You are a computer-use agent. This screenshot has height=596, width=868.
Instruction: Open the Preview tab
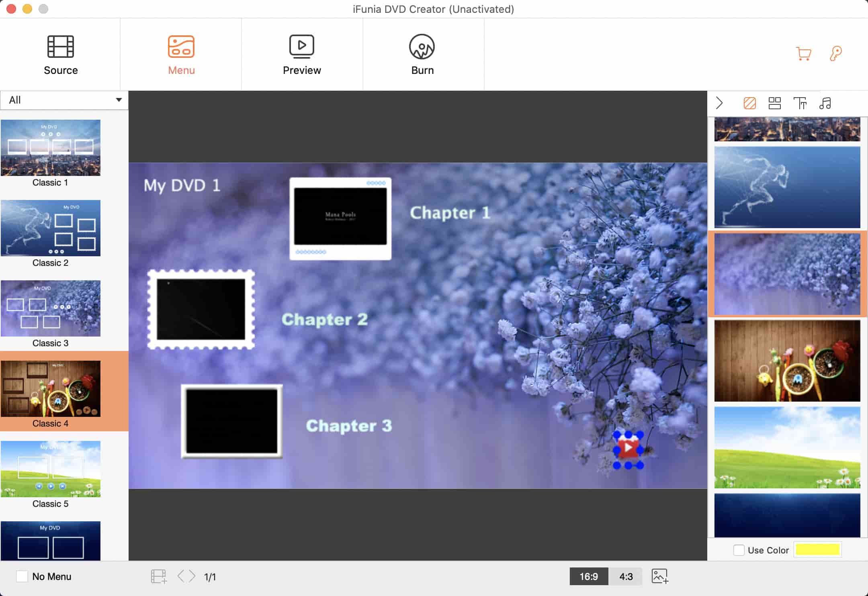tap(302, 55)
